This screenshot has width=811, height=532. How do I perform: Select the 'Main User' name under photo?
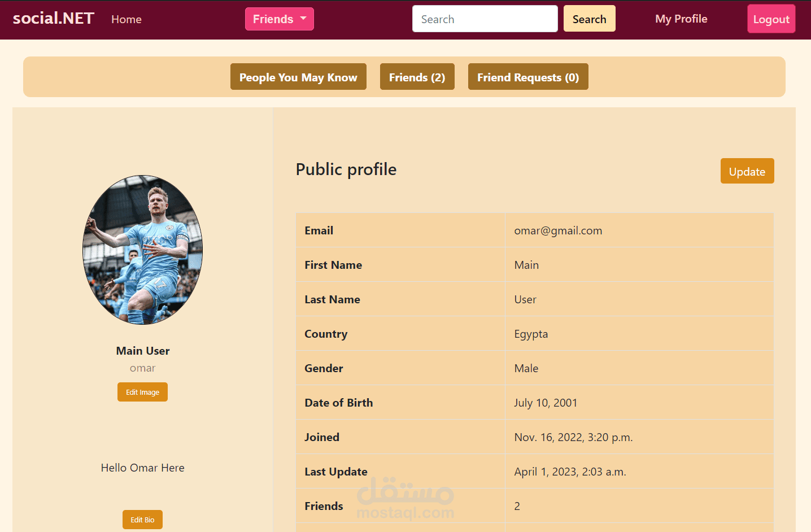coord(143,351)
